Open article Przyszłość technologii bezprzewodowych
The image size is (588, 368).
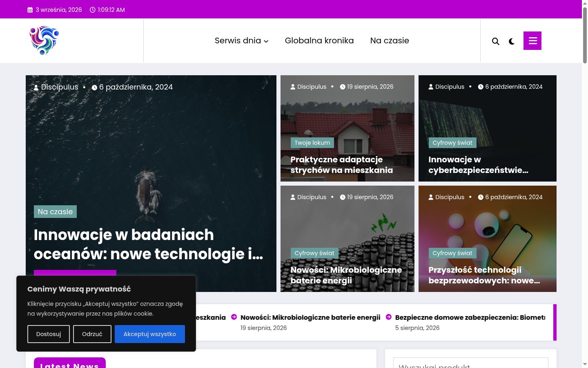484,275
